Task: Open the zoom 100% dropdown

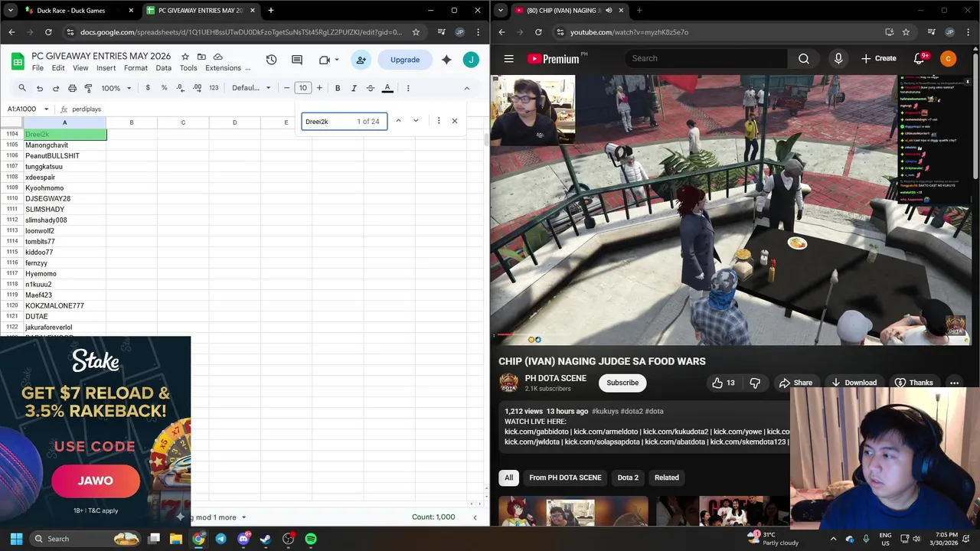Action: [116, 88]
